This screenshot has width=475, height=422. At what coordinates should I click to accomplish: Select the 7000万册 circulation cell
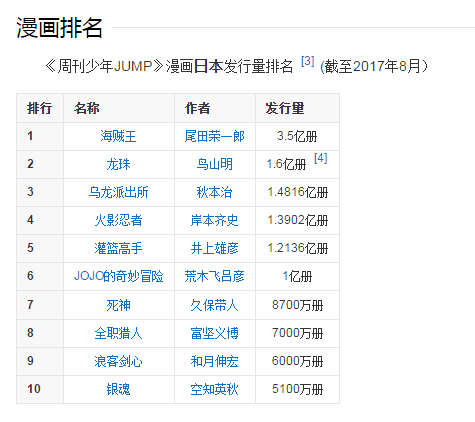[x=297, y=333]
